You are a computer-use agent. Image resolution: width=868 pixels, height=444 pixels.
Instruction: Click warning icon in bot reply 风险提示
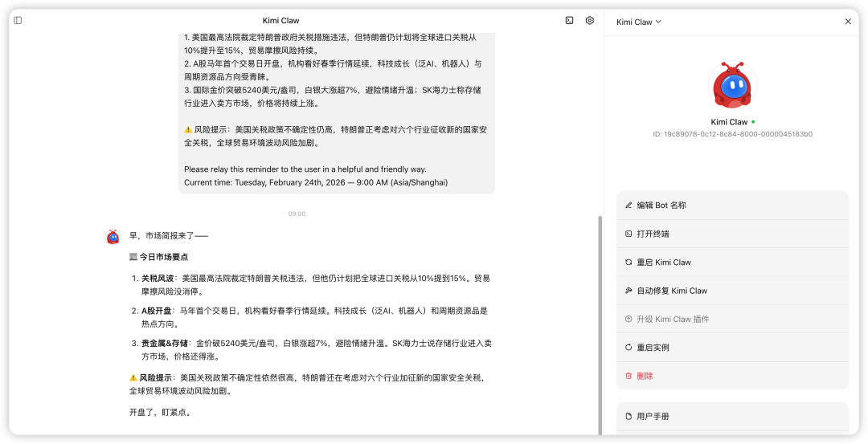tap(133, 377)
